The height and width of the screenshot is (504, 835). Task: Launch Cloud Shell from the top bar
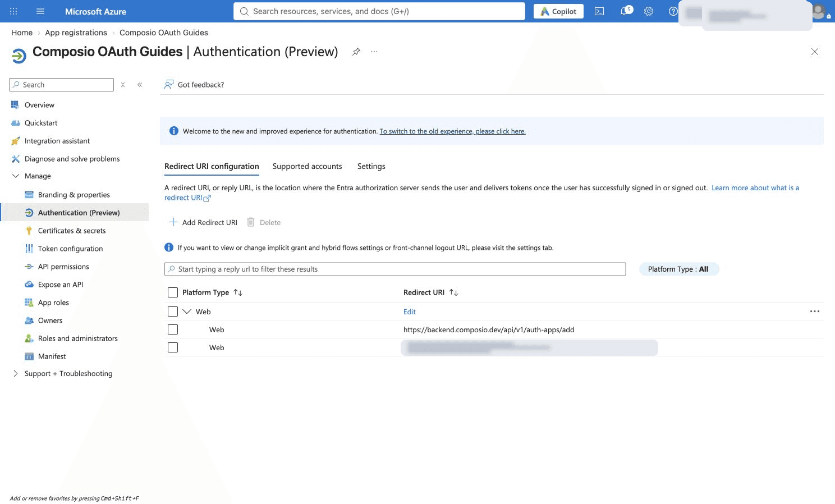coord(599,11)
